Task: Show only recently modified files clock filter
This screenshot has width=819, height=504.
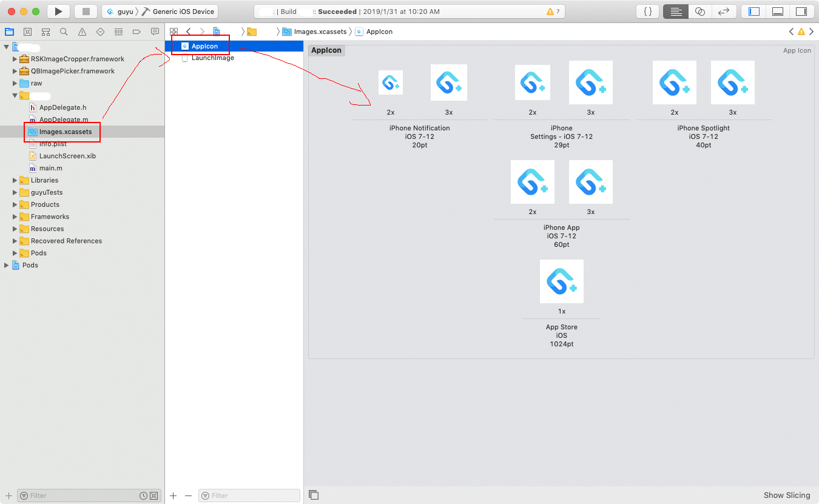Action: click(143, 496)
